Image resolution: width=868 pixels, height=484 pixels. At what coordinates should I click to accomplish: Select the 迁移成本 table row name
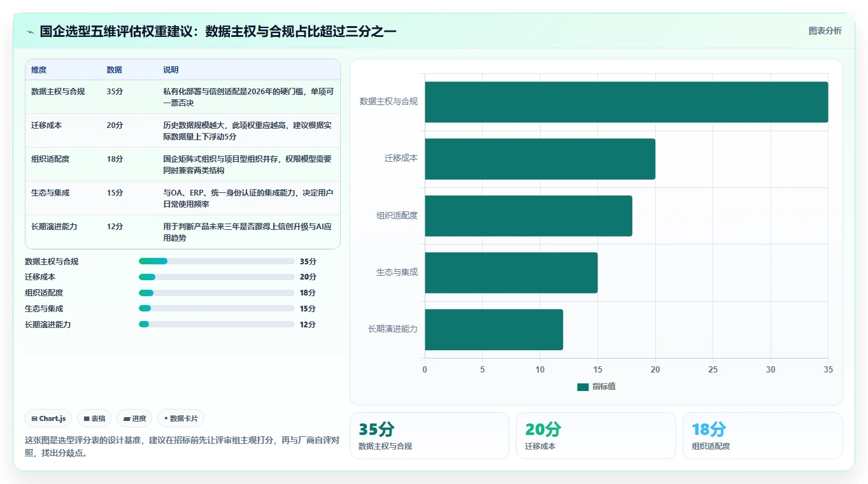(x=46, y=125)
